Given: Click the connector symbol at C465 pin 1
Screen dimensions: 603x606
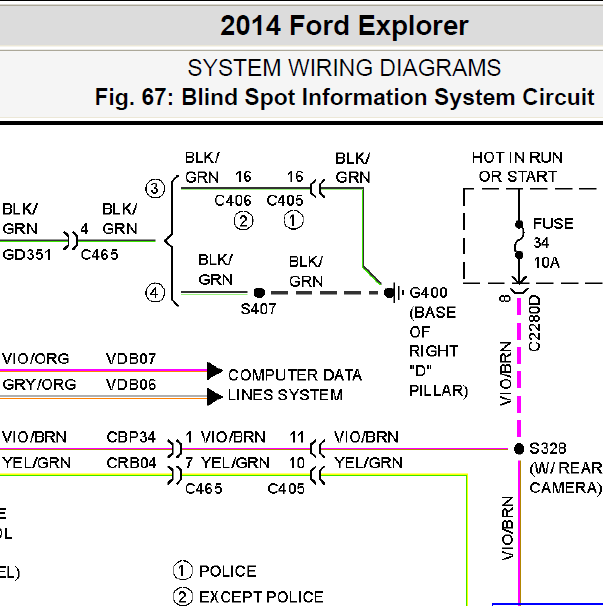Looking at the screenshot, I should [x=174, y=449].
